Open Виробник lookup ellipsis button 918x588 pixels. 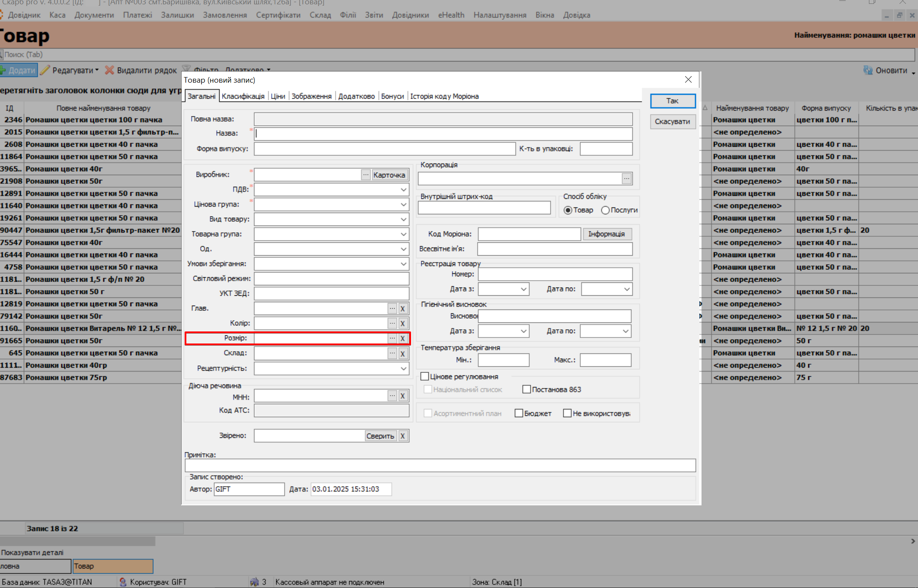[365, 175]
